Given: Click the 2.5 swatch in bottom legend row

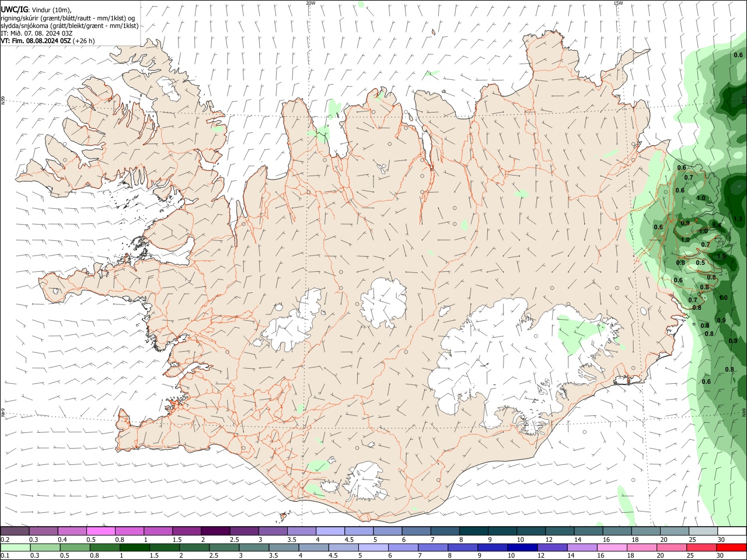Looking at the screenshot, I should tap(224, 548).
